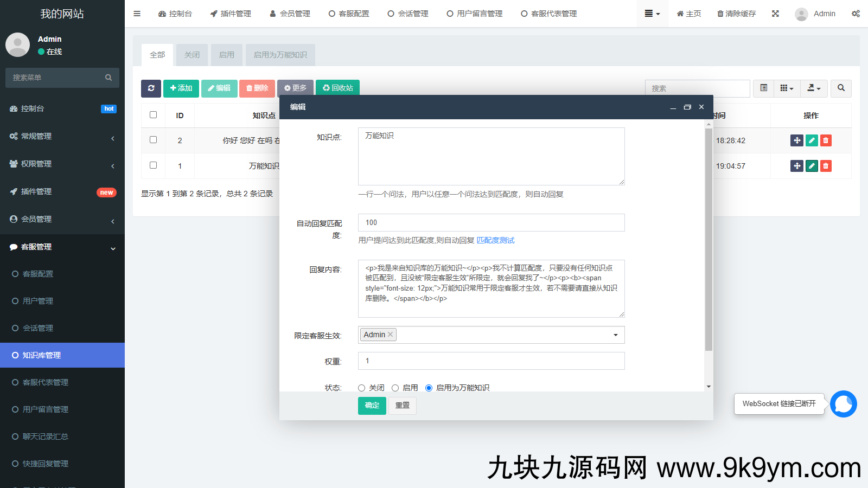Screen dimensions: 868x488
Task: Click the green 确定 button
Action: 372,406
